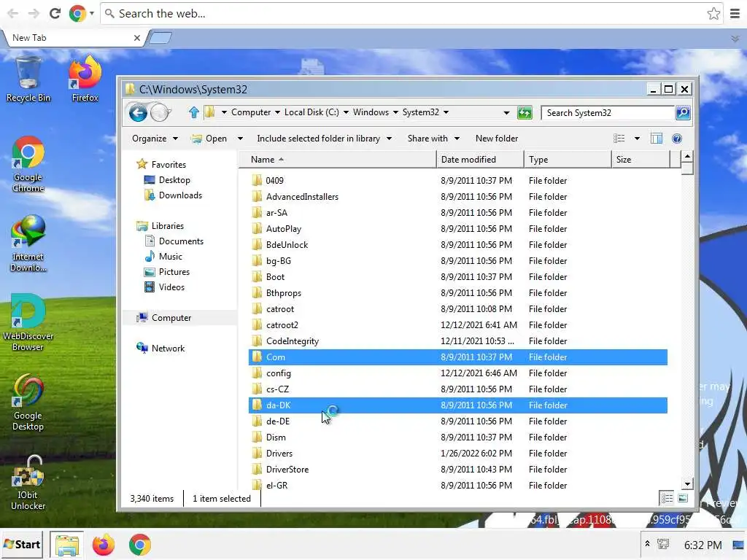The height and width of the screenshot is (560, 747).
Task: Bookmark page with the star icon
Action: point(713,13)
